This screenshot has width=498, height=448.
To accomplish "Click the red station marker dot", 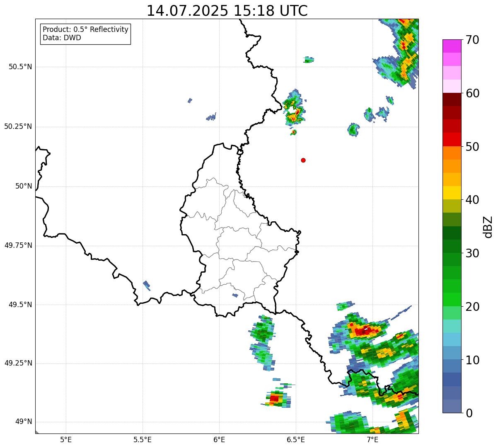I will click(303, 160).
